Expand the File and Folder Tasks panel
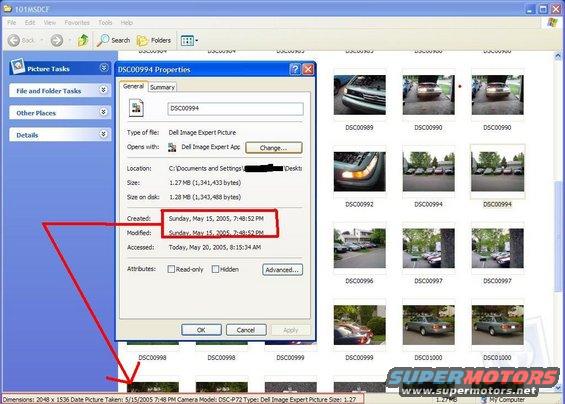The image size is (565, 404). pos(103,90)
